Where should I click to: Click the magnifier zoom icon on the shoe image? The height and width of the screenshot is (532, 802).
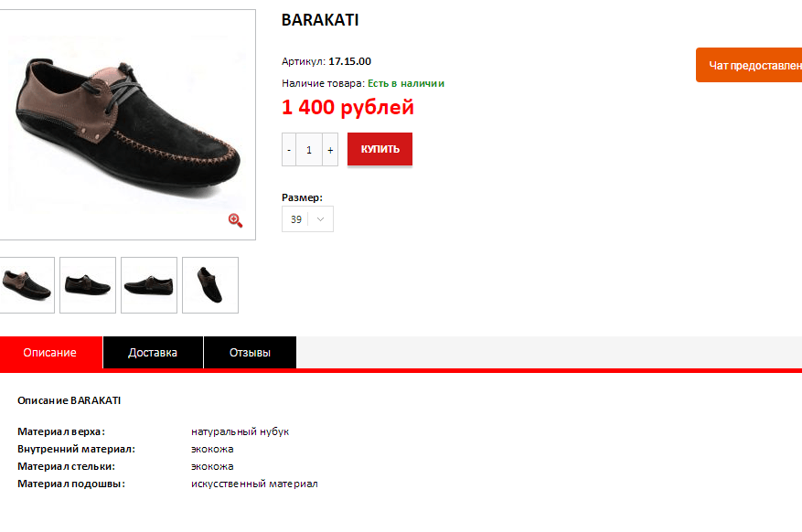[235, 220]
